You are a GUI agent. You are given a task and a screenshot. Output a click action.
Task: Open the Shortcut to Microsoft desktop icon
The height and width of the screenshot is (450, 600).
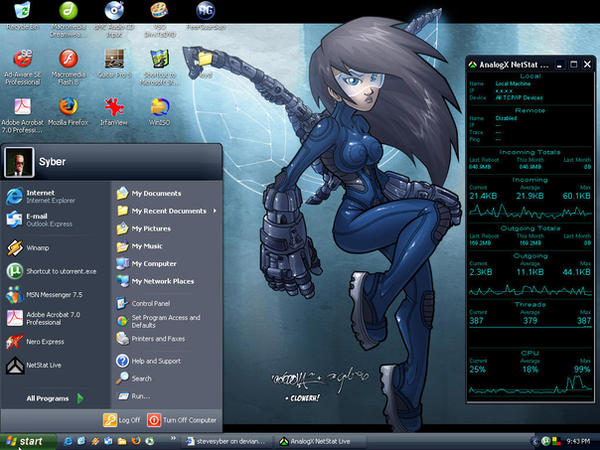(x=159, y=59)
